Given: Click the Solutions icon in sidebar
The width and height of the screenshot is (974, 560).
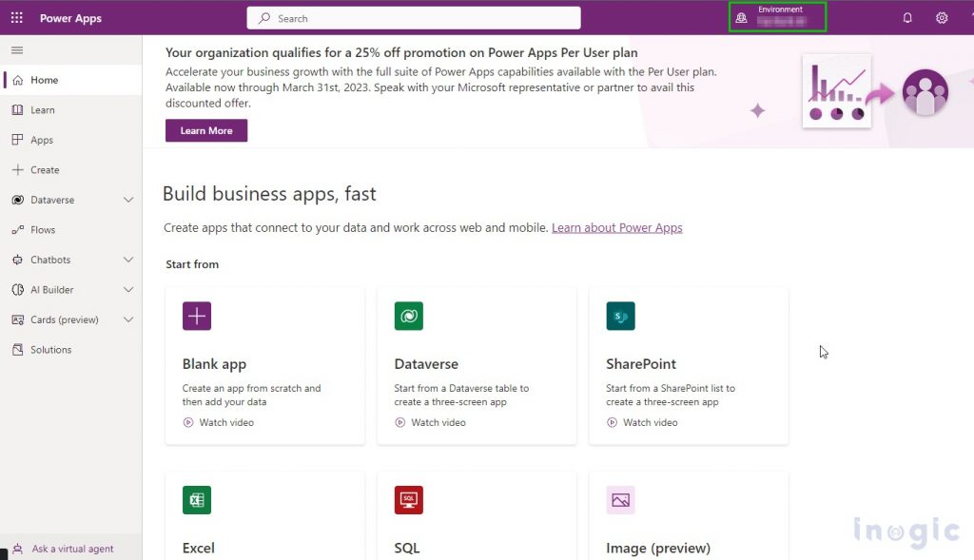Looking at the screenshot, I should (x=18, y=350).
